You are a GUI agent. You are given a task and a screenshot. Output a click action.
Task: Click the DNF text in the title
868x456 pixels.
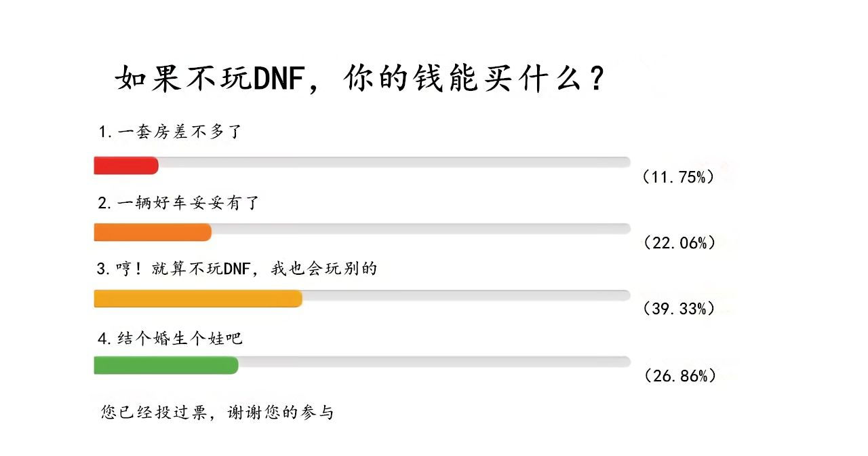click(277, 79)
